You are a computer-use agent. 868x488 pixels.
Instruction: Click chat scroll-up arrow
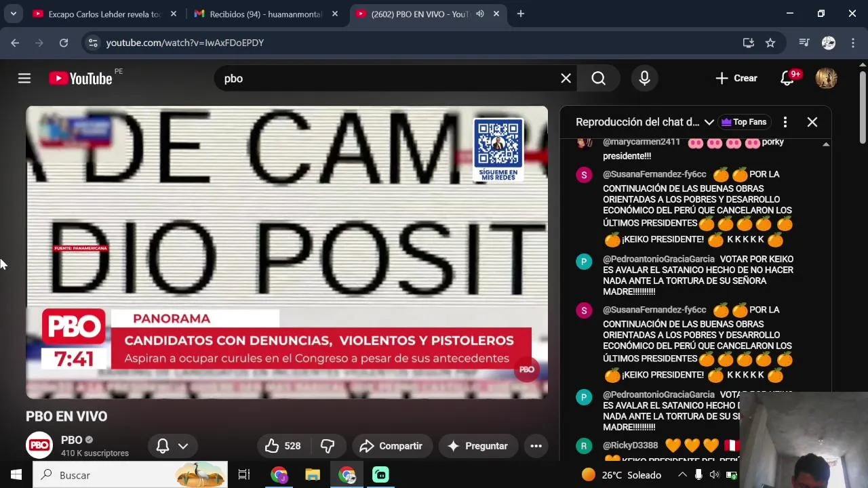[x=826, y=144]
